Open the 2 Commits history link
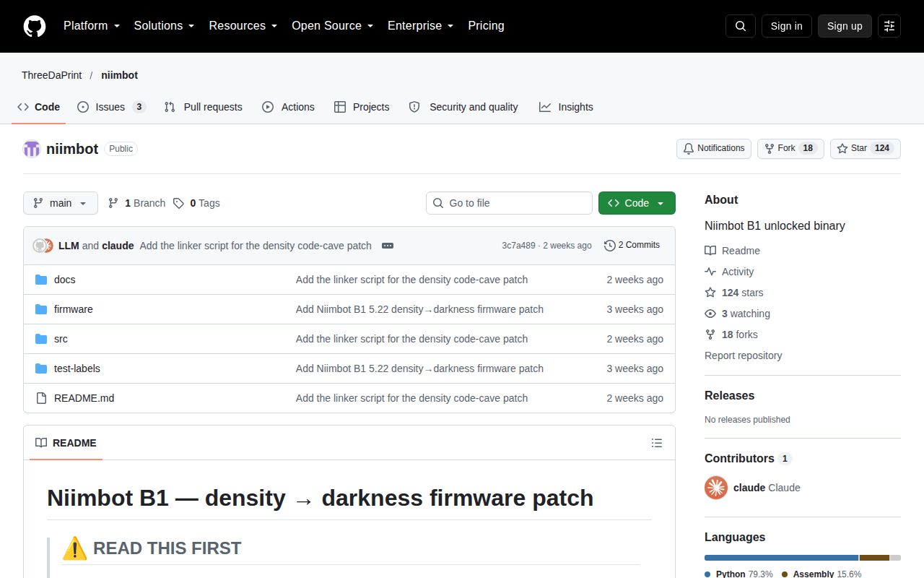This screenshot has width=924, height=578. click(632, 246)
